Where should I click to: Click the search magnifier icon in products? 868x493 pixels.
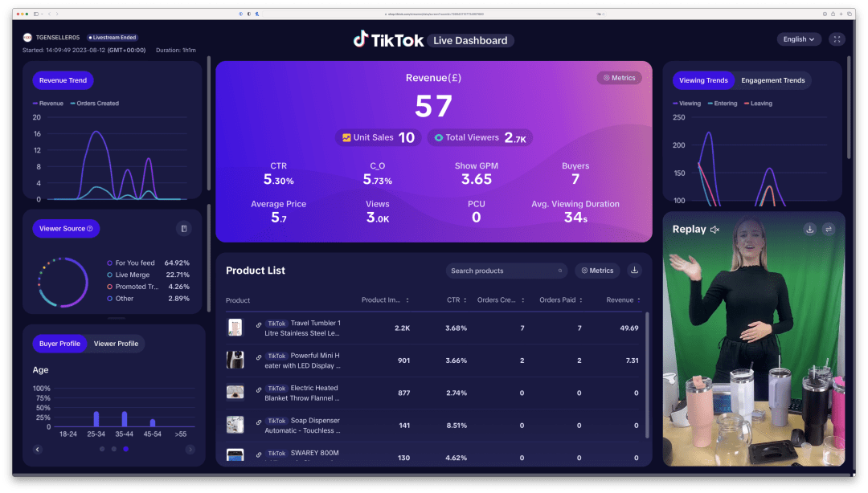pos(560,271)
